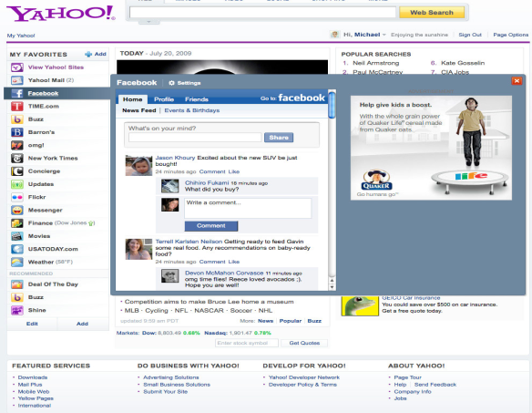Click the recommended Buzz icon below Deal Of The Day
This screenshot has height=413, width=532.
pyautogui.click(x=17, y=297)
